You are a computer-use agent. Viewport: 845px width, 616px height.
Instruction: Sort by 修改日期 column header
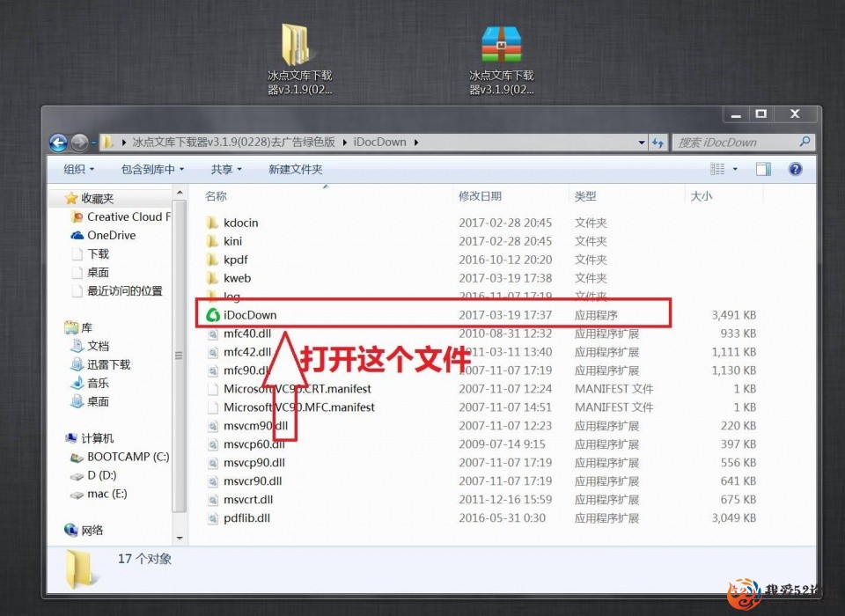coord(480,196)
